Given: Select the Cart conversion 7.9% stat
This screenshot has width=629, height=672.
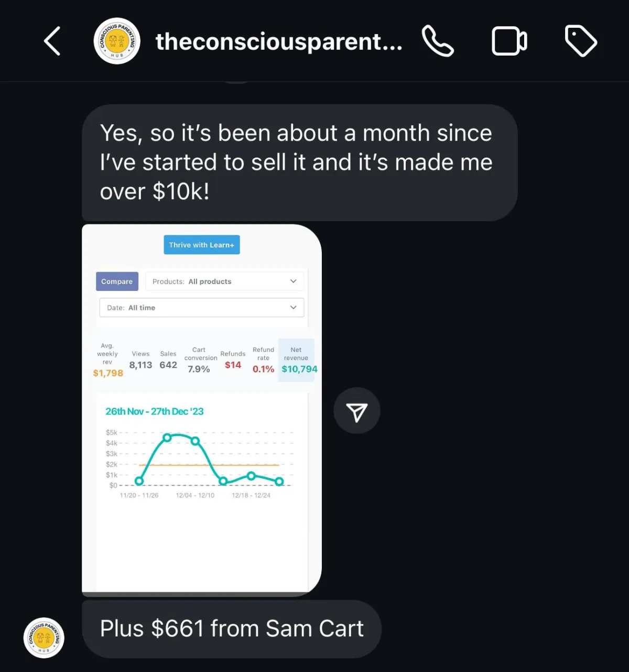Looking at the screenshot, I should (x=200, y=360).
